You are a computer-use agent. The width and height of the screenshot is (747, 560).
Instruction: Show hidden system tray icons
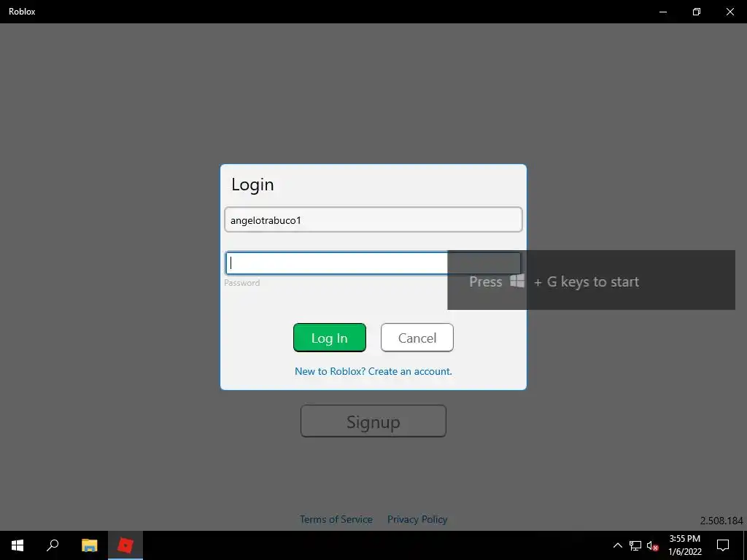617,545
